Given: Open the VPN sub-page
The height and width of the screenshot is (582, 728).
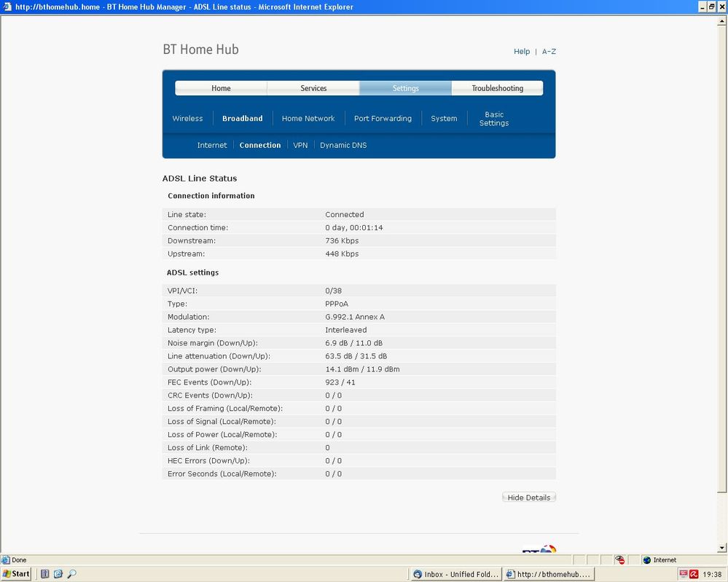Looking at the screenshot, I should pyautogui.click(x=300, y=145).
